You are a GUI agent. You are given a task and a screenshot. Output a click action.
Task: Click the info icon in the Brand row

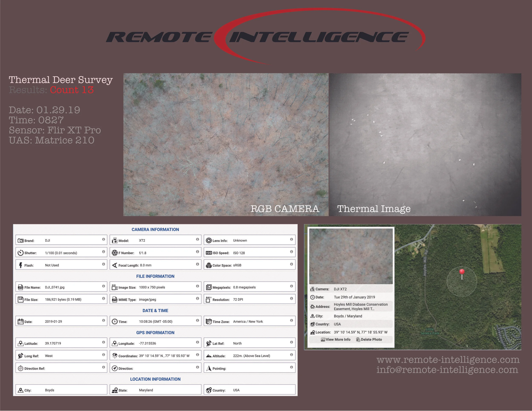pos(103,239)
